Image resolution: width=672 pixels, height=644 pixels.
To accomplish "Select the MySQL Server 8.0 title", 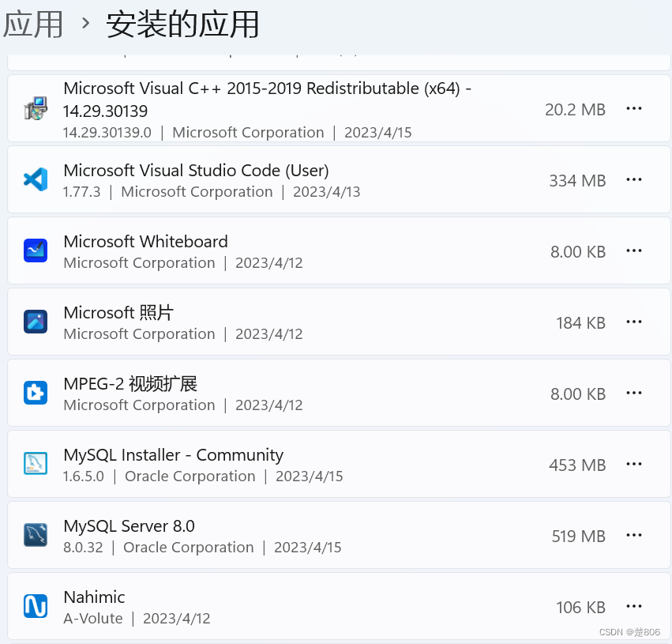I will 129,526.
